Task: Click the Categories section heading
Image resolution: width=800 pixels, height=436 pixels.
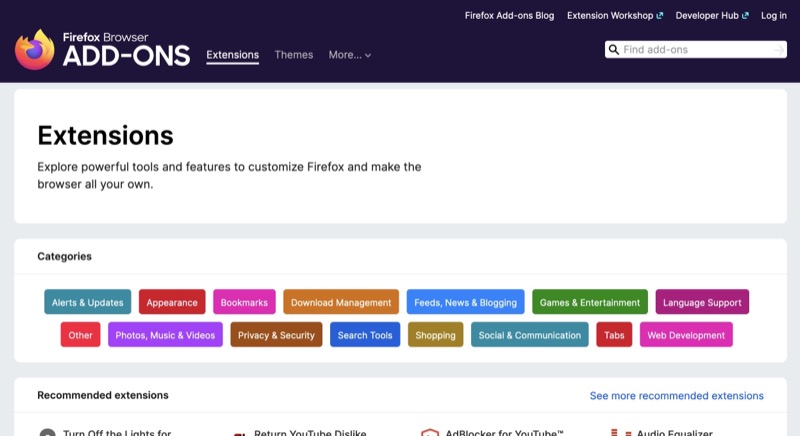Action: [x=64, y=257]
